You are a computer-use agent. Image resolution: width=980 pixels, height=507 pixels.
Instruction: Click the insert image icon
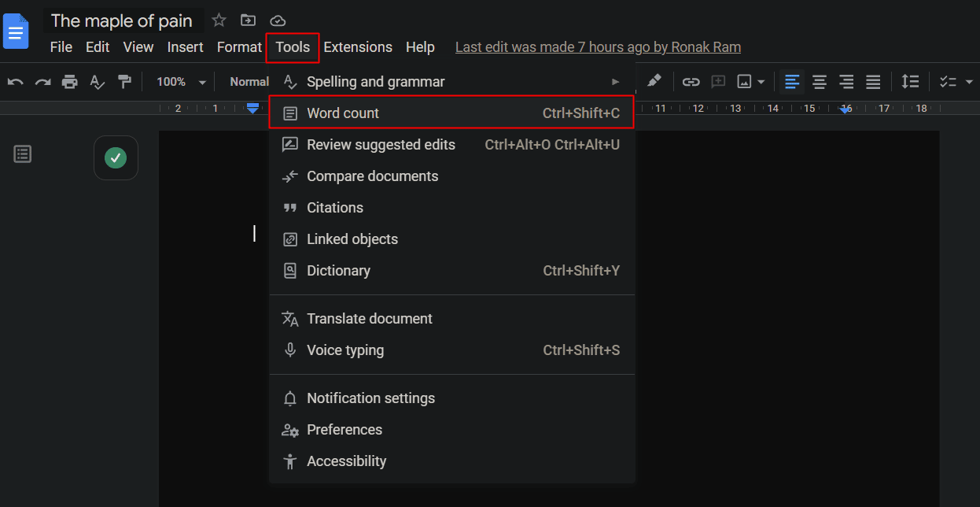pos(744,82)
